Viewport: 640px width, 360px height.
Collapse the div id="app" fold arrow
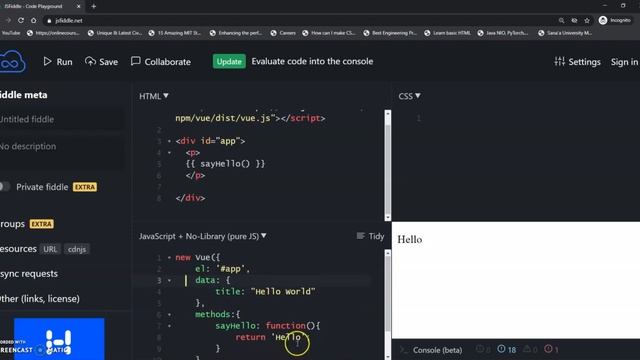(169, 141)
